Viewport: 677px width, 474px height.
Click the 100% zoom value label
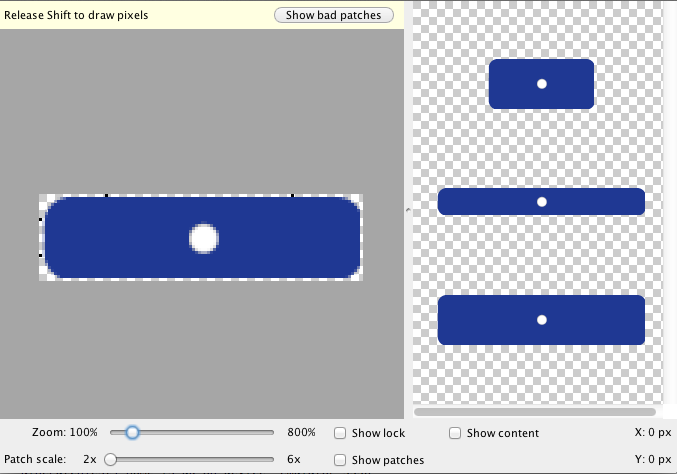point(84,432)
